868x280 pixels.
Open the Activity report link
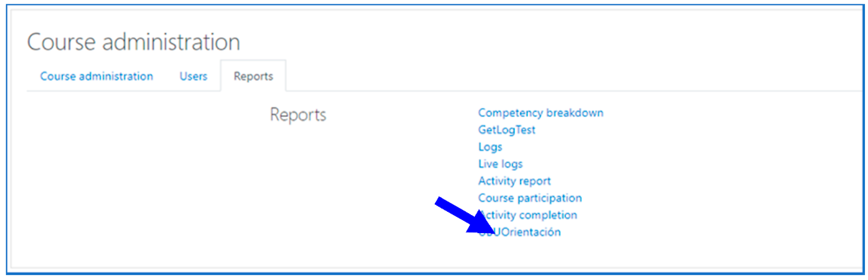click(514, 181)
